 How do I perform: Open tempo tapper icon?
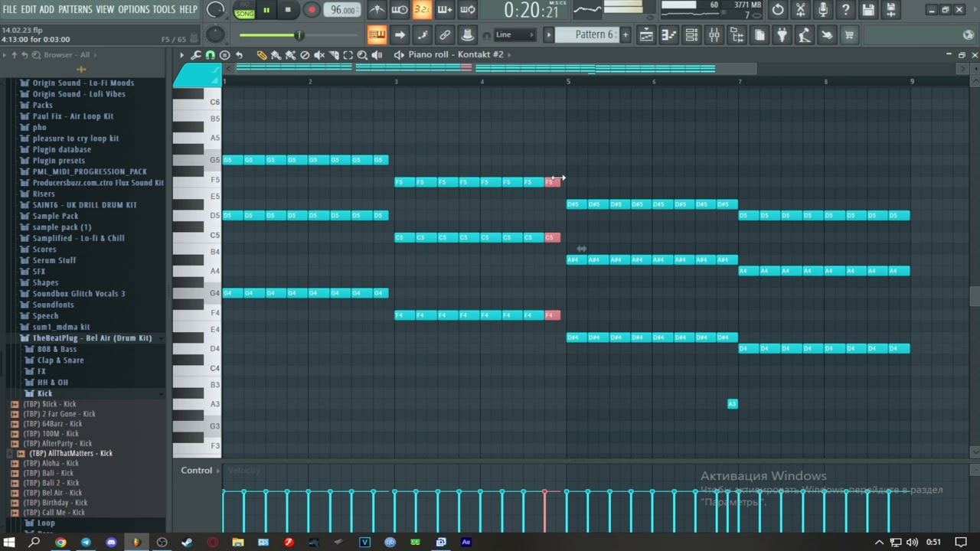coord(804,34)
